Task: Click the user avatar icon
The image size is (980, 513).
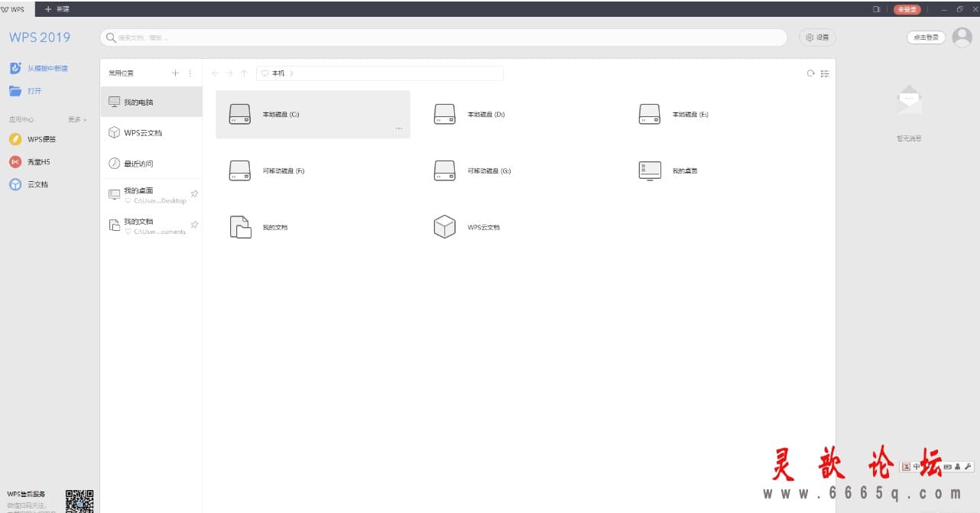Action: [x=962, y=37]
